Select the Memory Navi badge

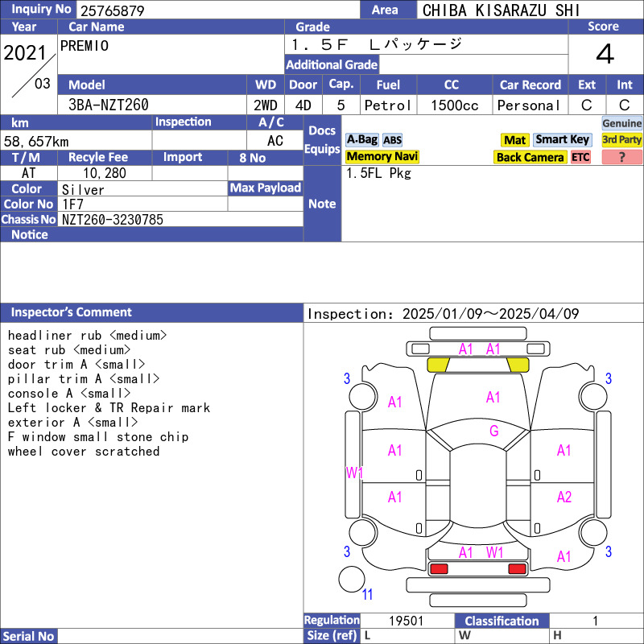pyautogui.click(x=382, y=157)
